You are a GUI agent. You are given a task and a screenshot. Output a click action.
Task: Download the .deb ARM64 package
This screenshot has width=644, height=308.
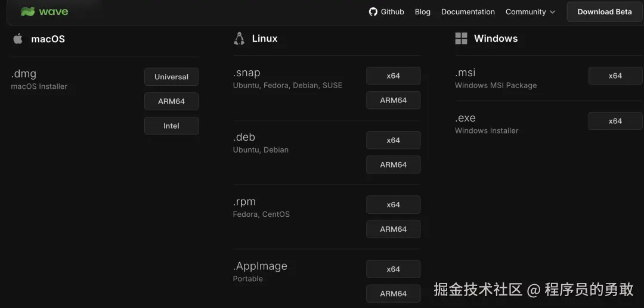point(393,164)
